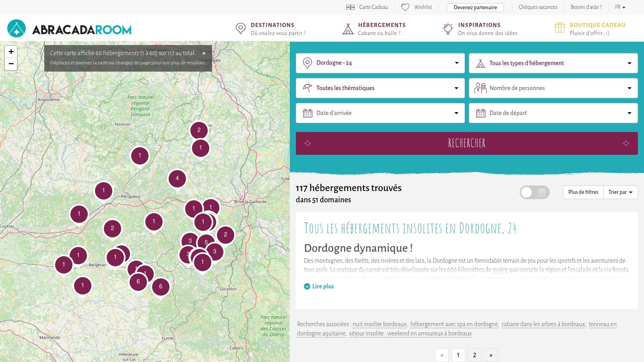Open the BOUTIQUE CADEAU menu
The height and width of the screenshot is (362, 644).
point(597,29)
